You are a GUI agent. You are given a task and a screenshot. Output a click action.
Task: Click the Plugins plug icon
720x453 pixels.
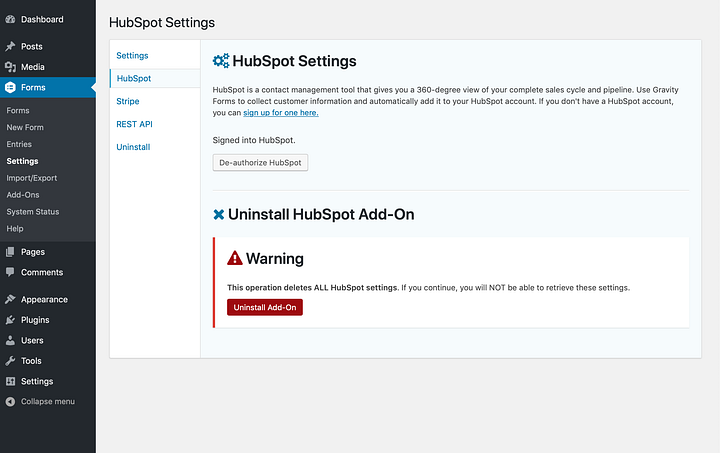pyautogui.click(x=10, y=320)
